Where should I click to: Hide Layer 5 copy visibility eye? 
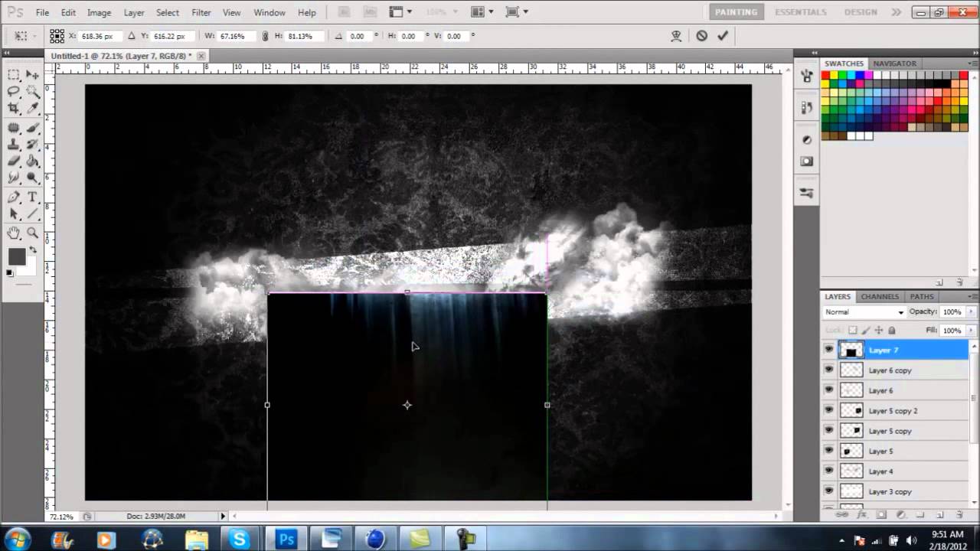click(828, 431)
